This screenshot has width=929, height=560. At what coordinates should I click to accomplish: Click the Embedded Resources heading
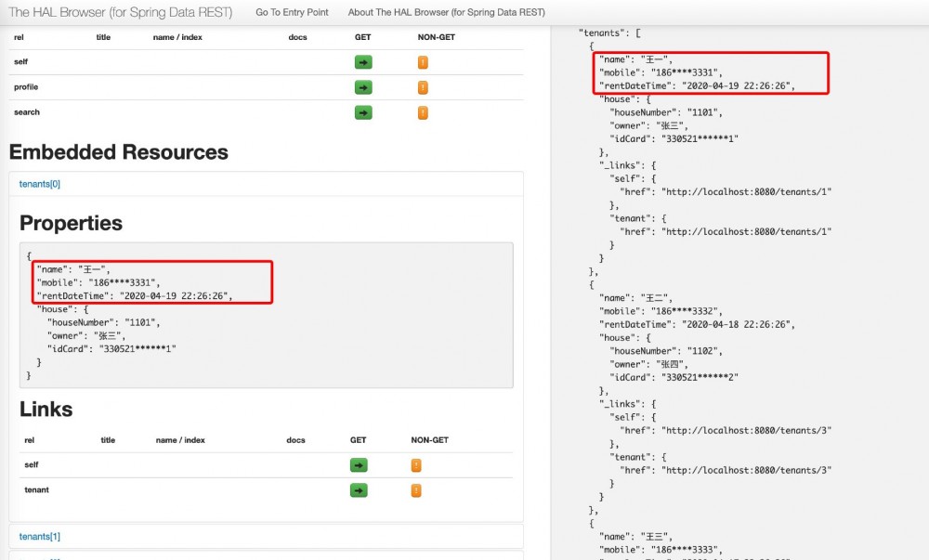[x=118, y=152]
